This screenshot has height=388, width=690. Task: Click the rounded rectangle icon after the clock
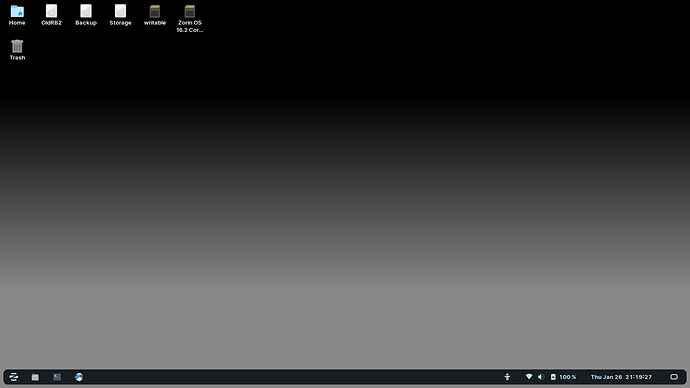pos(674,377)
